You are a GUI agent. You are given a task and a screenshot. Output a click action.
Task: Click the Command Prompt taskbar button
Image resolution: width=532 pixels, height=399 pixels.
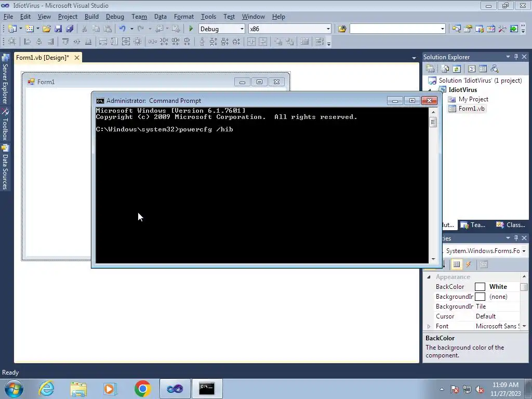(207, 389)
